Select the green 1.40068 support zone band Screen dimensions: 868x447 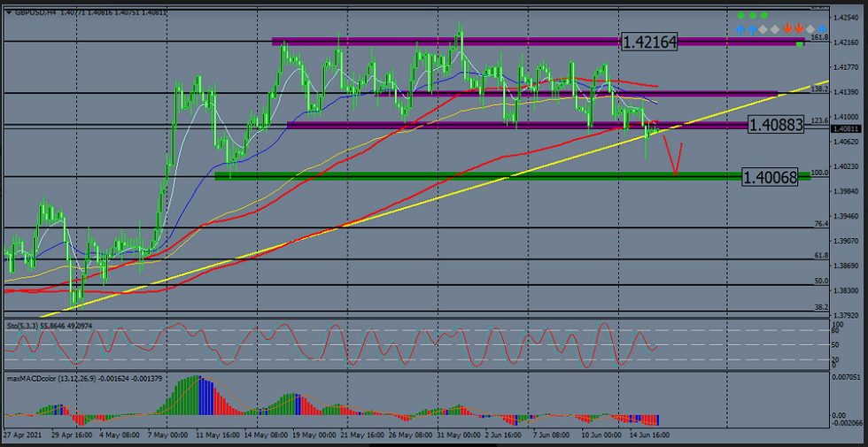[443, 176]
